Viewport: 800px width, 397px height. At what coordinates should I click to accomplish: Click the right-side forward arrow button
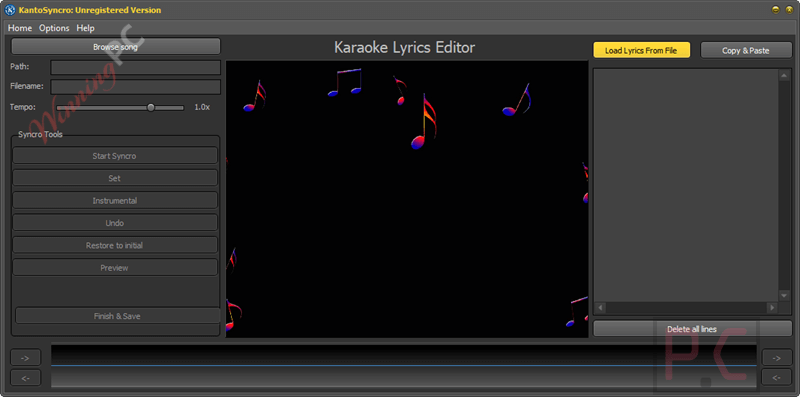[x=777, y=358]
